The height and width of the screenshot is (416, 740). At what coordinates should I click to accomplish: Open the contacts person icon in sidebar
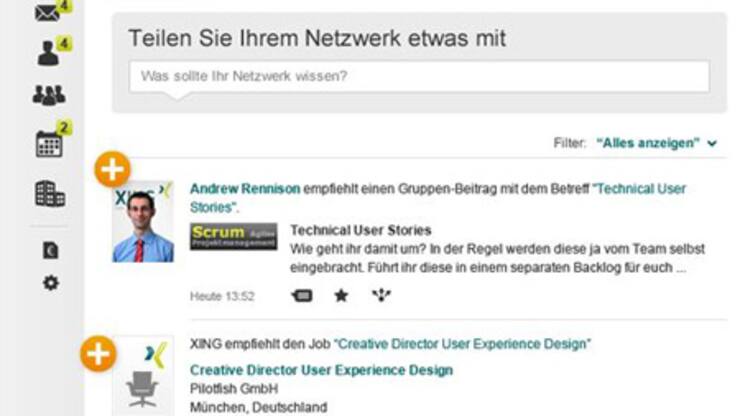coord(48,52)
